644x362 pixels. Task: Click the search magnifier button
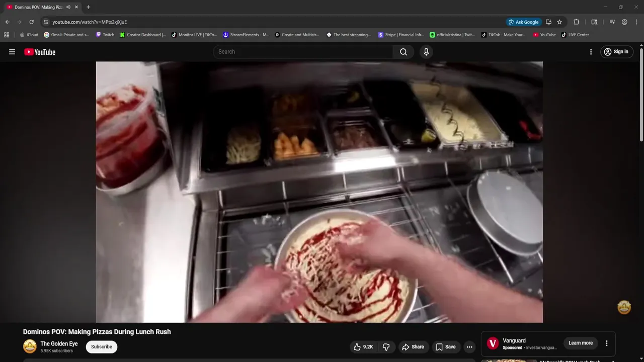point(404,52)
